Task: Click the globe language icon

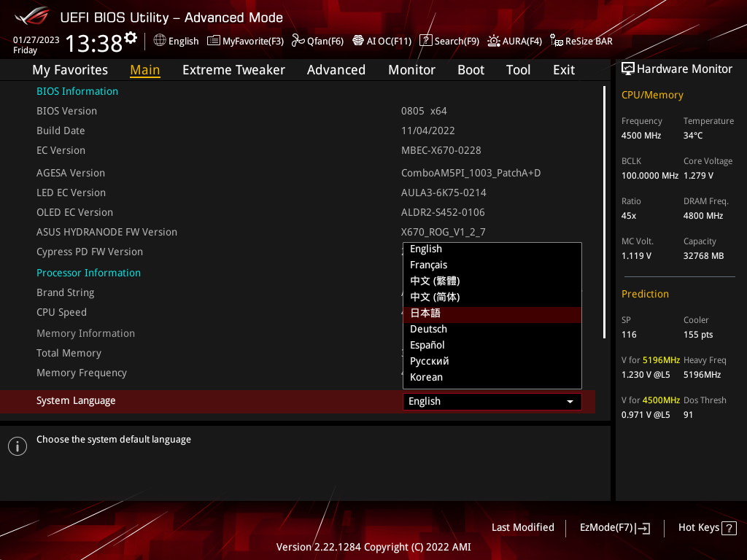Action: click(x=160, y=41)
